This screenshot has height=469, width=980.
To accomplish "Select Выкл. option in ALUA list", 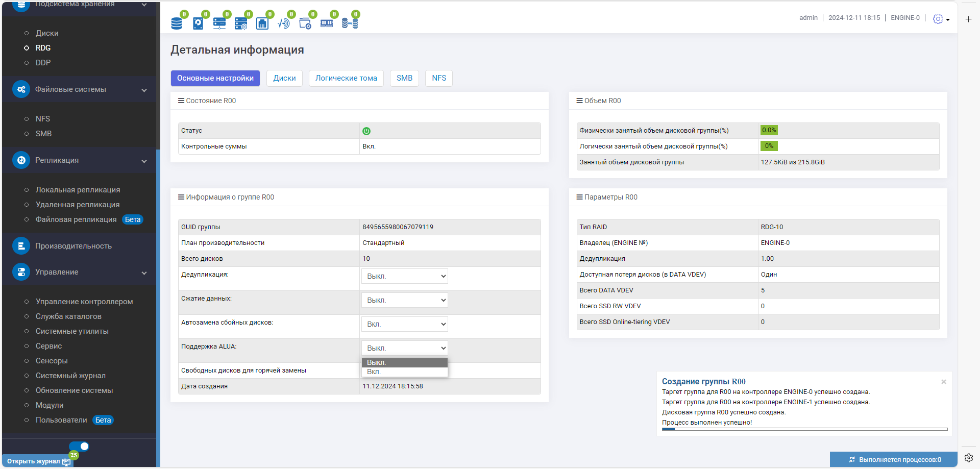I will [405, 362].
